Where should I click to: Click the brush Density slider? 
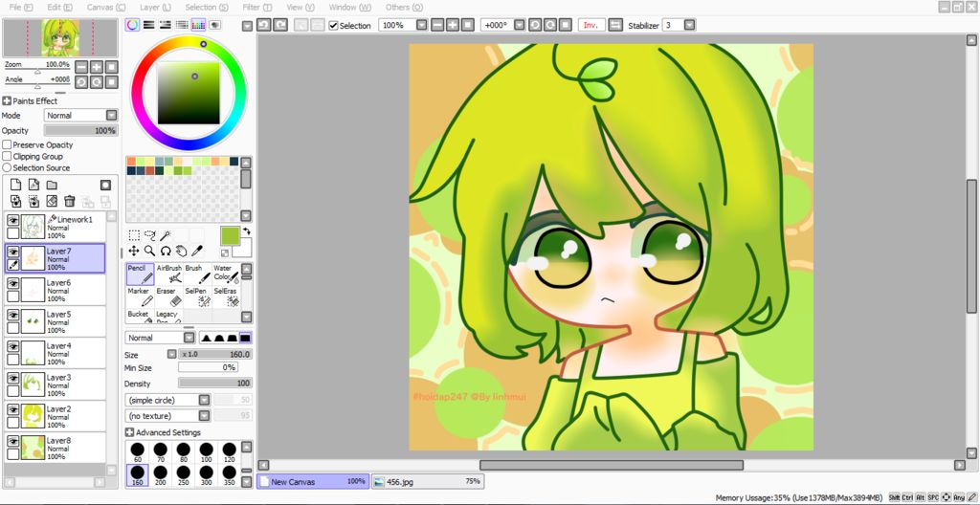pos(215,384)
